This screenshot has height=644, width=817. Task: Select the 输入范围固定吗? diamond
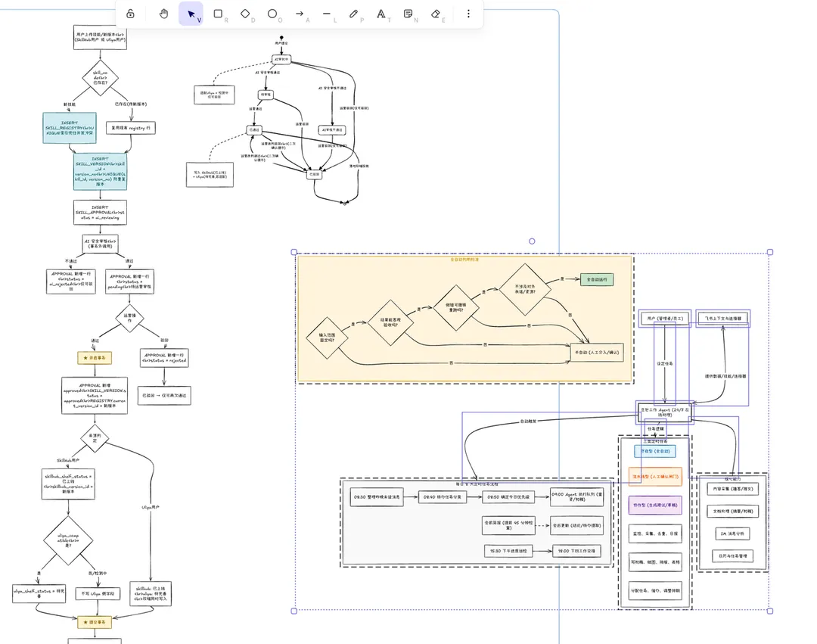click(x=327, y=338)
